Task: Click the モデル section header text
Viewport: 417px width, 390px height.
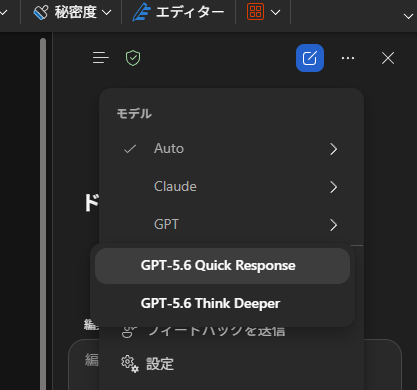Action: [134, 114]
